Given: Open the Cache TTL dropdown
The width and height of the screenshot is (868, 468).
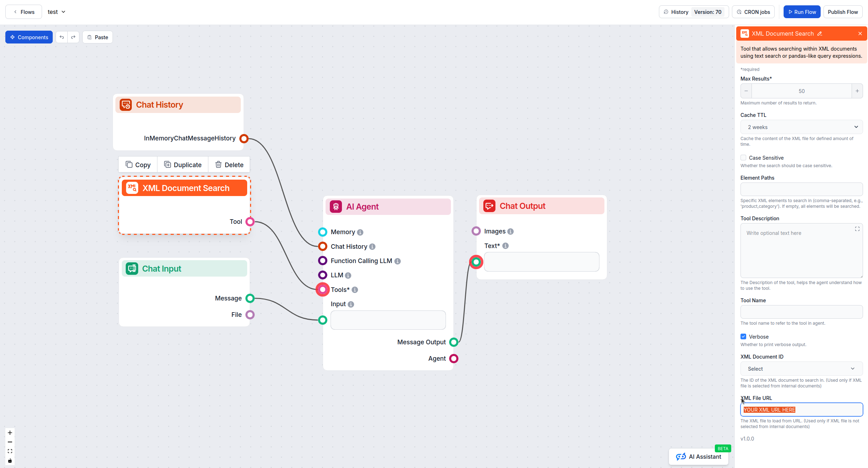Looking at the screenshot, I should tap(801, 127).
